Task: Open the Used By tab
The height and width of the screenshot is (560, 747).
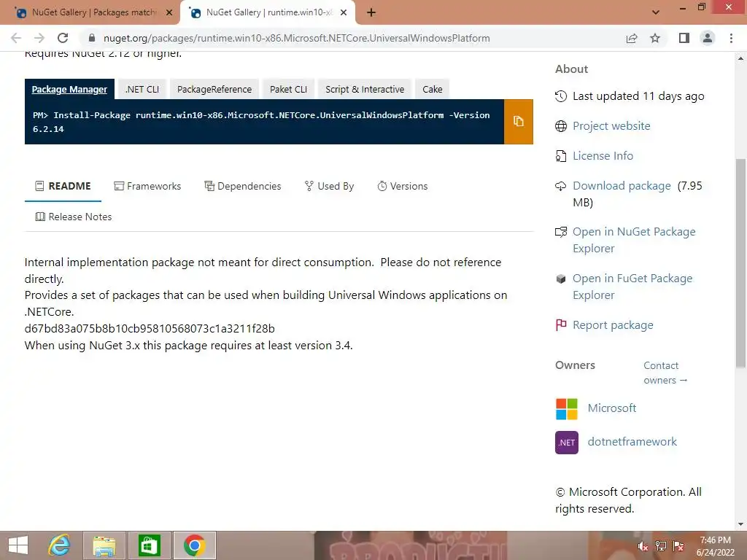Action: pyautogui.click(x=329, y=186)
